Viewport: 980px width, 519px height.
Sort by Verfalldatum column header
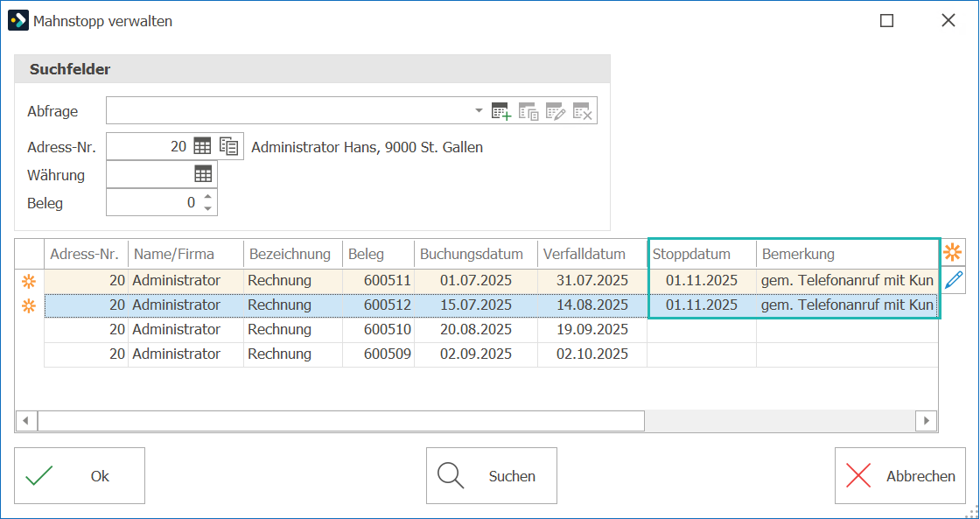click(591, 254)
